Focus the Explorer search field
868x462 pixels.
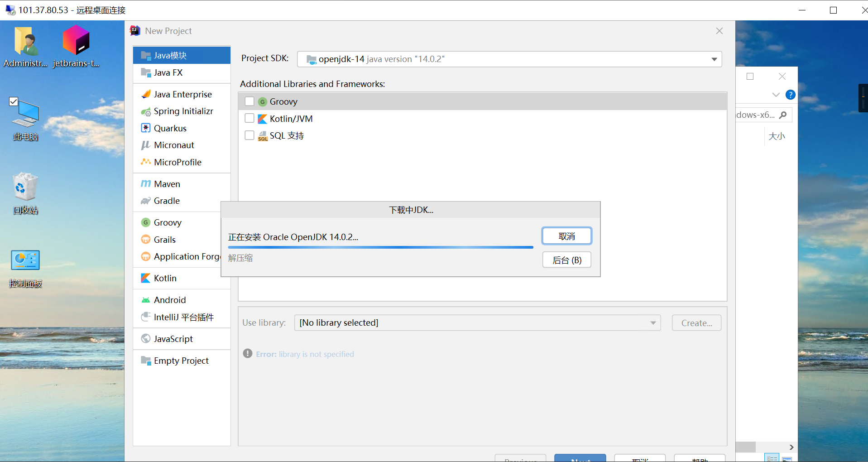point(763,115)
